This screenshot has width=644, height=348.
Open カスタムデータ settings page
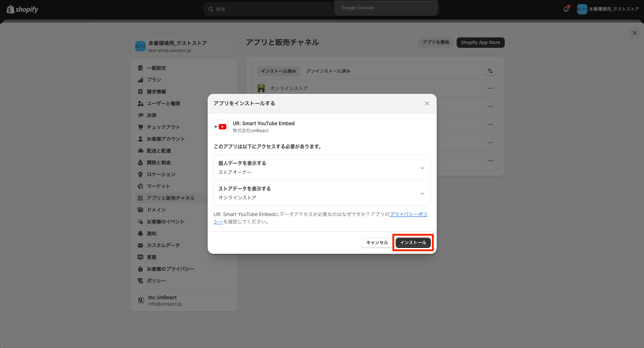(x=184, y=245)
